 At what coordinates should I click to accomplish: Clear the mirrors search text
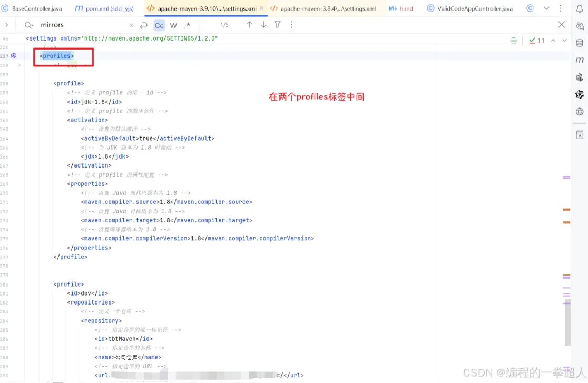tap(131, 25)
